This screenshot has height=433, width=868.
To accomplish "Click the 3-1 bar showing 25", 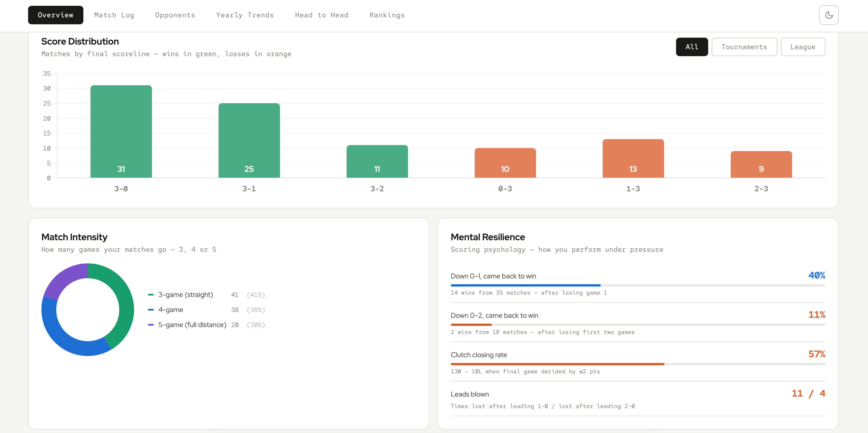I will coord(249,140).
